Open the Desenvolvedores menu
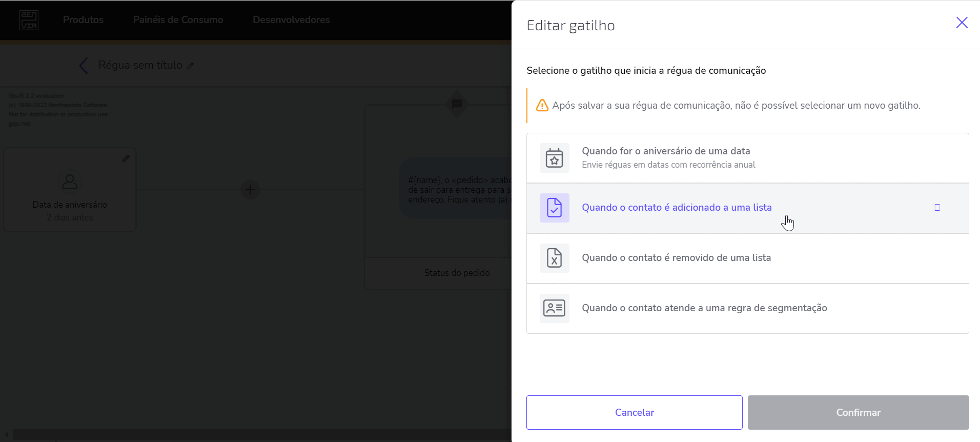This screenshot has width=980, height=442. [291, 19]
